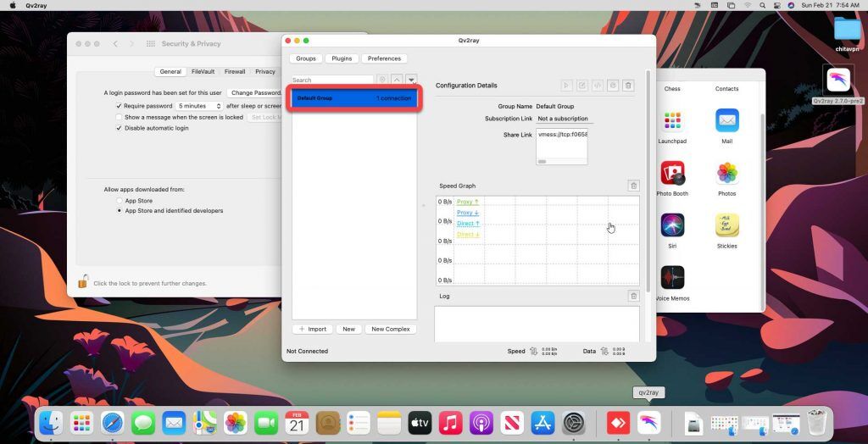Select the App Store radio button
The image size is (868, 444).
point(120,201)
